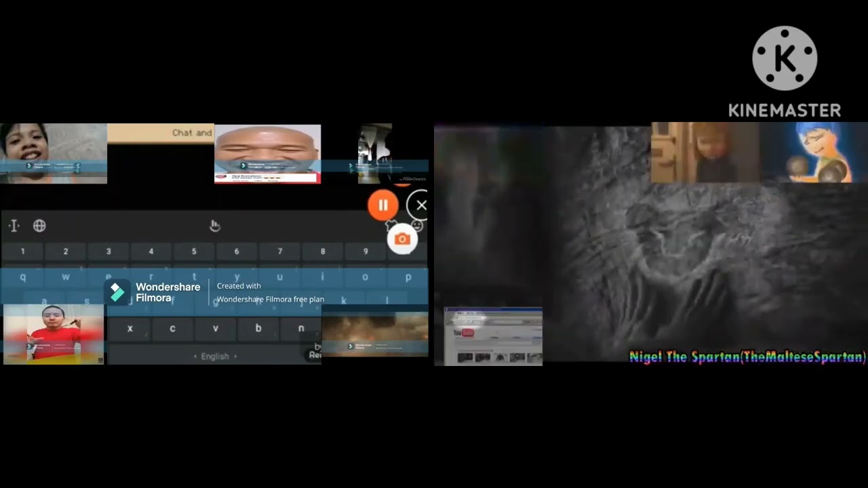Viewport: 868px width, 488px height.
Task: Select the smiling boy video thumbnail
Action: point(54,154)
